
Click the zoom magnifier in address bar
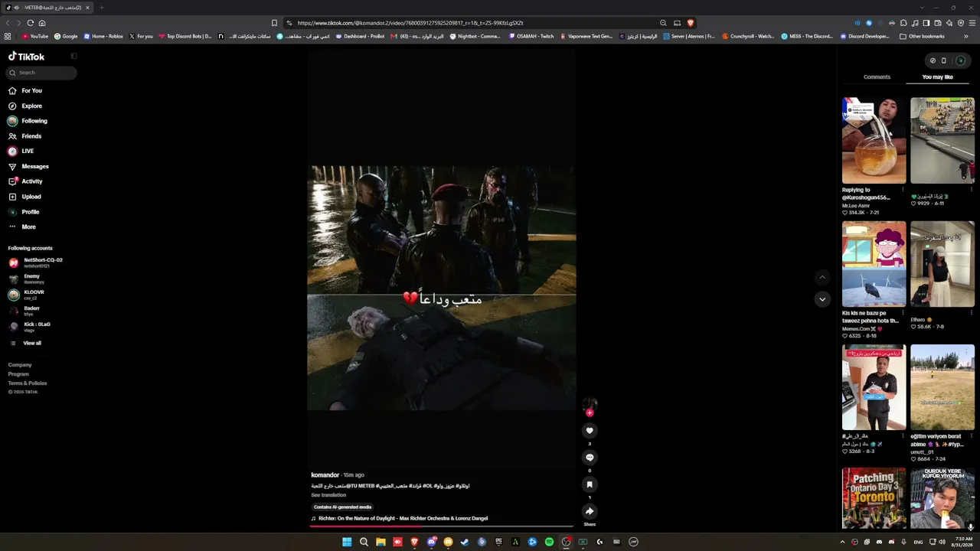(x=663, y=23)
